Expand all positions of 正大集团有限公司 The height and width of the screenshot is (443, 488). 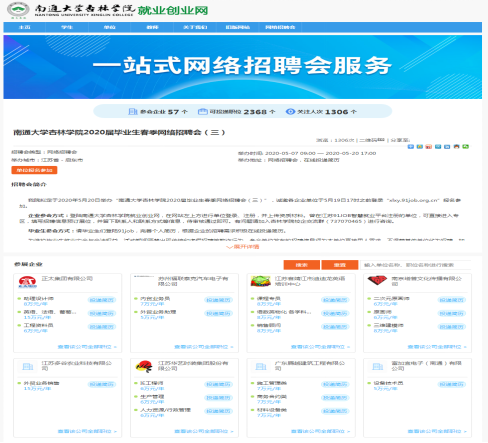point(87,347)
